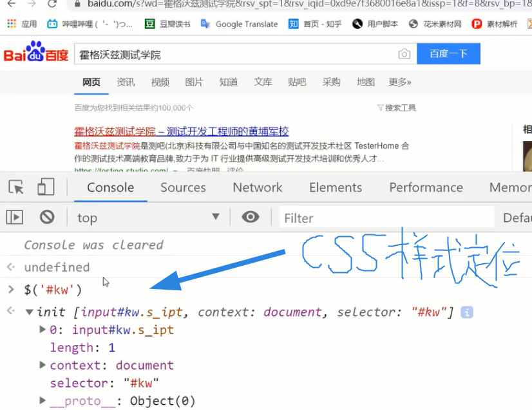Image resolution: width=532 pixels, height=410 pixels.
Task: Collapse the init result object
Action: [30, 312]
